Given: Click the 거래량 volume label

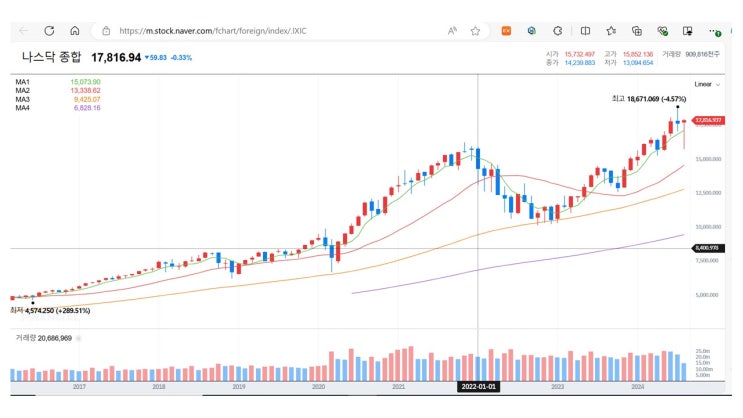Looking at the screenshot, I should tap(25, 338).
